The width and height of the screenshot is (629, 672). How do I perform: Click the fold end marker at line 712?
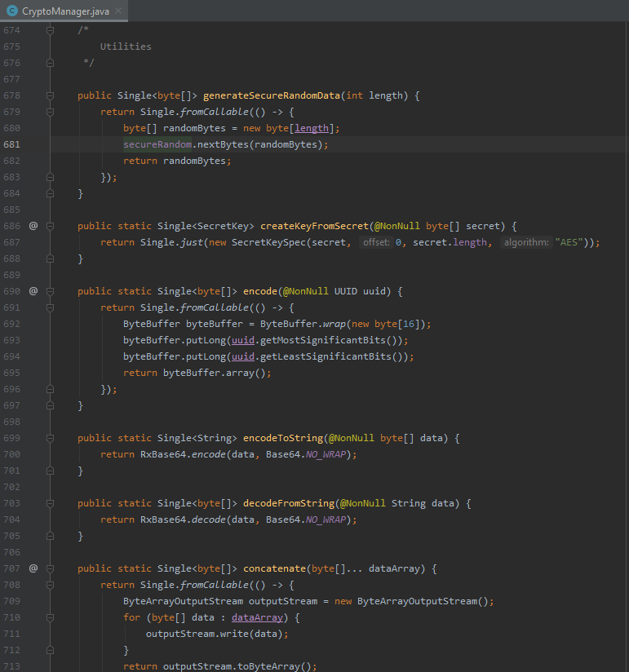(50, 650)
